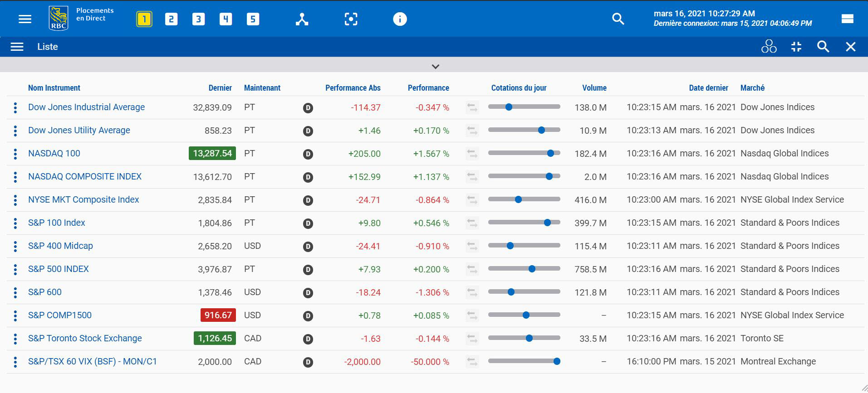Image resolution: width=868 pixels, height=393 pixels.
Task: Click the day range slider for NYSE MKT Composite Index
Action: (x=524, y=199)
